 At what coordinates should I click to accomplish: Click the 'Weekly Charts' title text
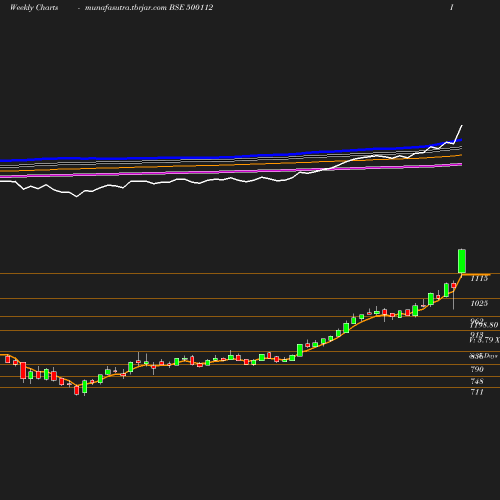(34, 8)
